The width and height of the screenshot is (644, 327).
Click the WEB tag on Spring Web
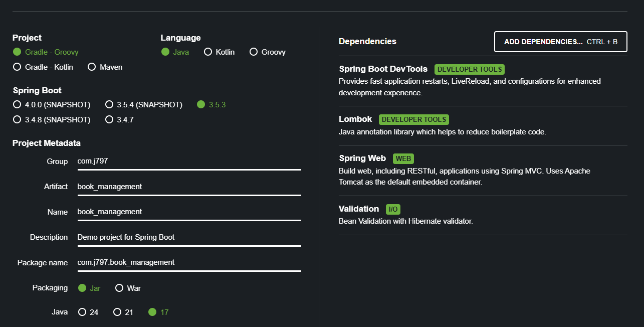coord(403,158)
